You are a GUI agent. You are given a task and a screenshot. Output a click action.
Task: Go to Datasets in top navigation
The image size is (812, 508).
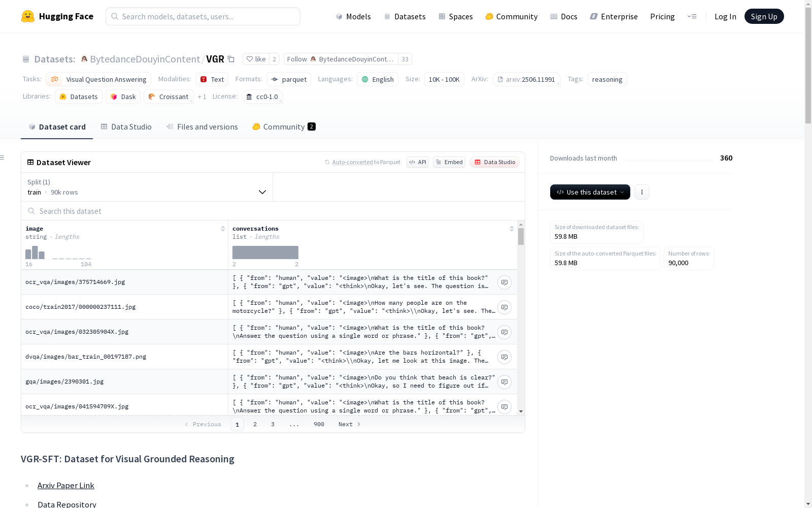pyautogui.click(x=404, y=16)
